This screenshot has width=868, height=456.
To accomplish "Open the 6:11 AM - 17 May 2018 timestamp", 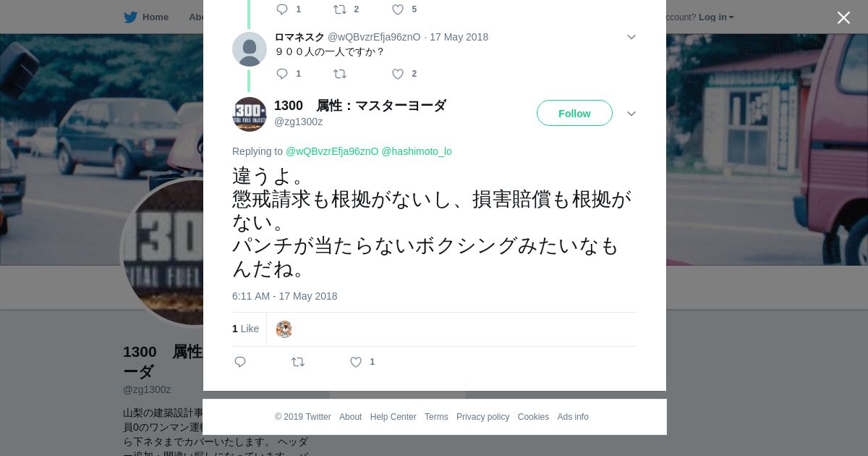I will coord(284,296).
